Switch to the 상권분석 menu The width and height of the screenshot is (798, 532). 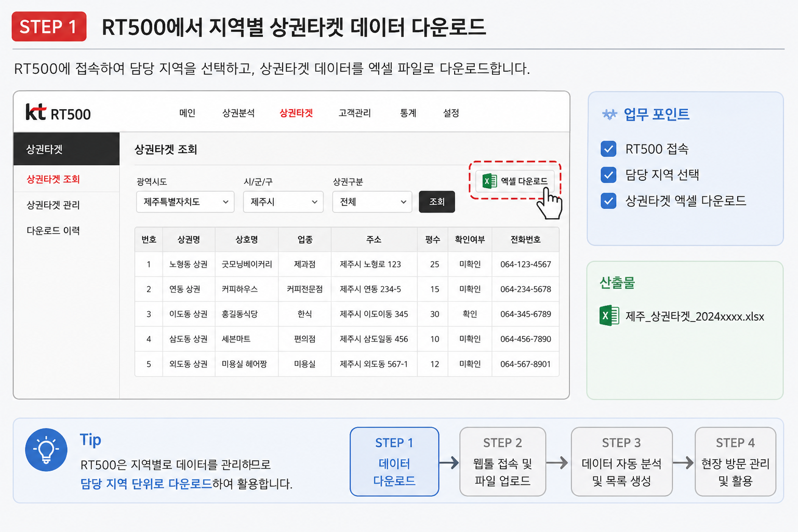coord(238,113)
